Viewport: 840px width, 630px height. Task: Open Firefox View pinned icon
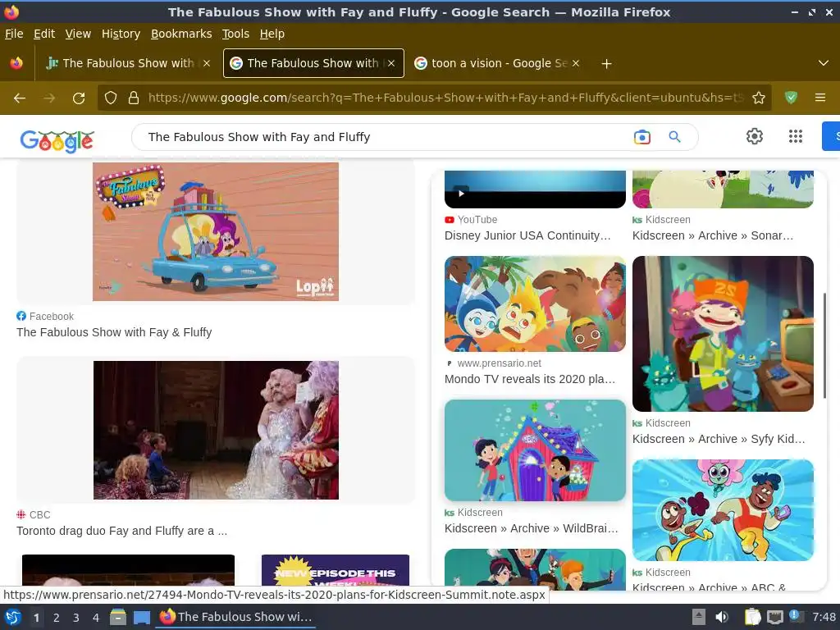tap(16, 63)
